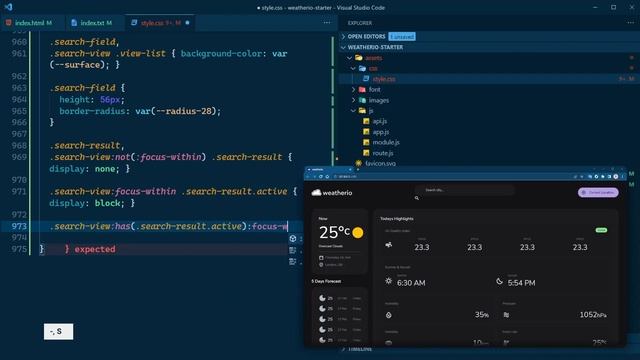Click the calendar icon in Now card
Viewport: 640px width, 360px height.
coord(321,258)
